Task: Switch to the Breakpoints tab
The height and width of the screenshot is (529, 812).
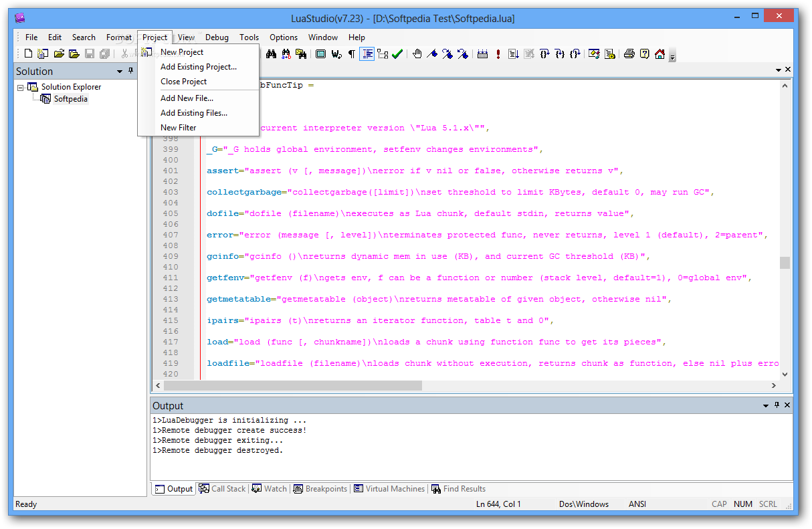Action: click(320, 489)
